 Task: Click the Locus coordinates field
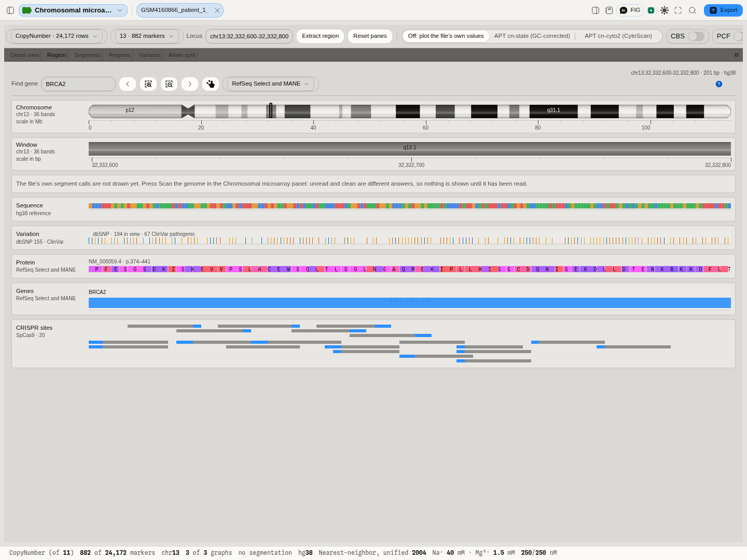(249, 36)
